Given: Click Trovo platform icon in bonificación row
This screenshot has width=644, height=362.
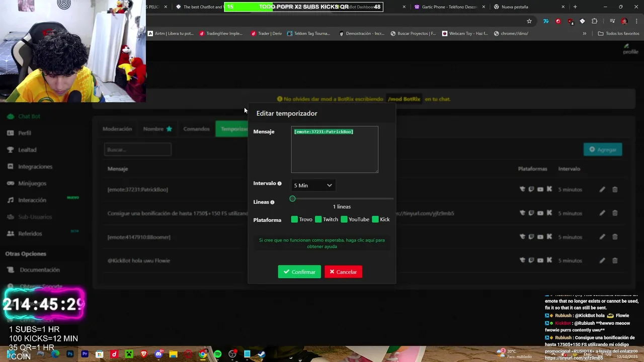Looking at the screenshot, I should pos(522,213).
